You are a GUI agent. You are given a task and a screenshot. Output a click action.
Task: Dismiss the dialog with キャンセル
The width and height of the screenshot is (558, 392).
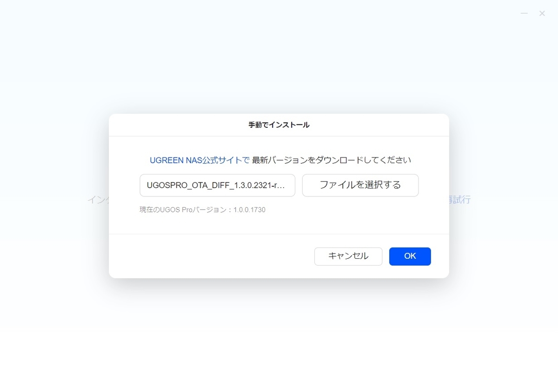tap(348, 256)
